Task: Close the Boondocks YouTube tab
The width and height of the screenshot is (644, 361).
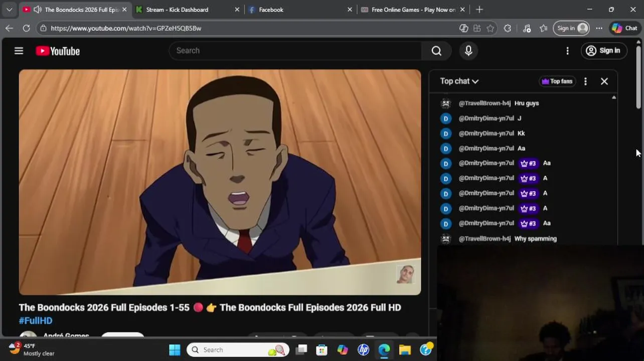Action: tap(124, 10)
